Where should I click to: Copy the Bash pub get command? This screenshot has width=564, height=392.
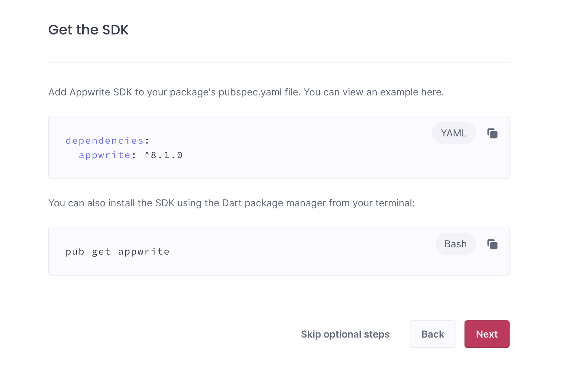(x=492, y=244)
